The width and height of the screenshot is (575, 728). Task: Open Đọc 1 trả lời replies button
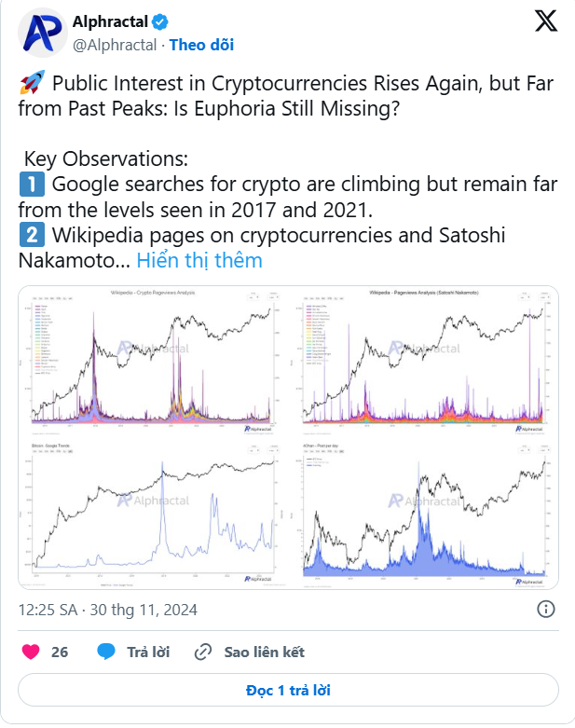tap(288, 690)
